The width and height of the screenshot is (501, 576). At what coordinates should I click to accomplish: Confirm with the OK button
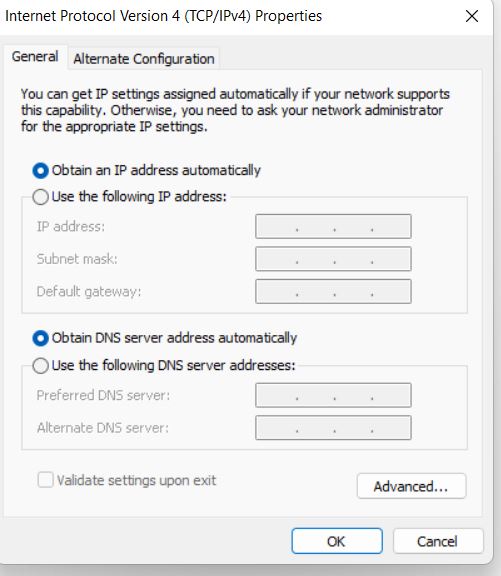coord(337,541)
